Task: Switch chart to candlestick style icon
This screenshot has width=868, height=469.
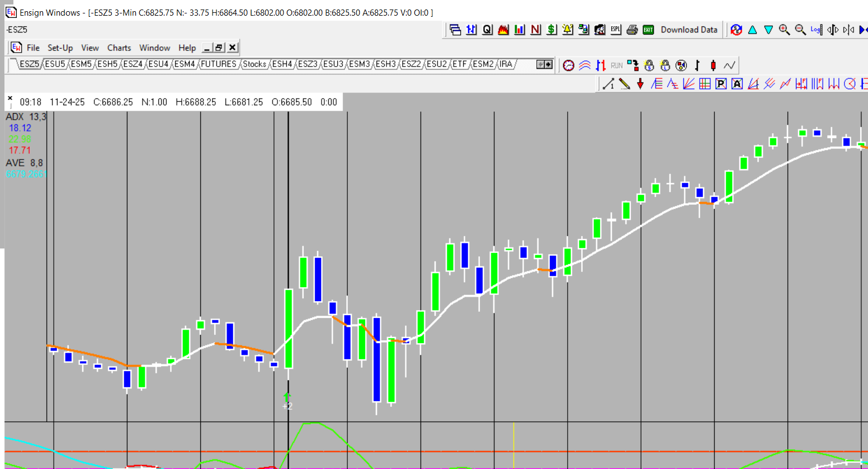Action: coord(713,65)
